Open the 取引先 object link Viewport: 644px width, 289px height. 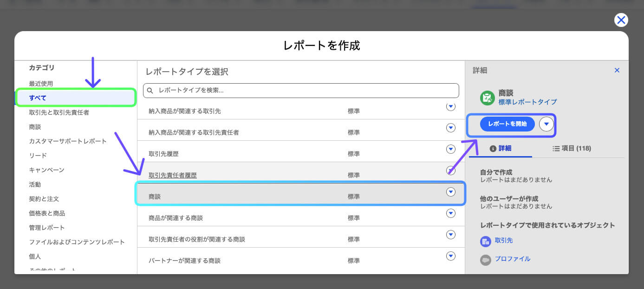(x=504, y=241)
